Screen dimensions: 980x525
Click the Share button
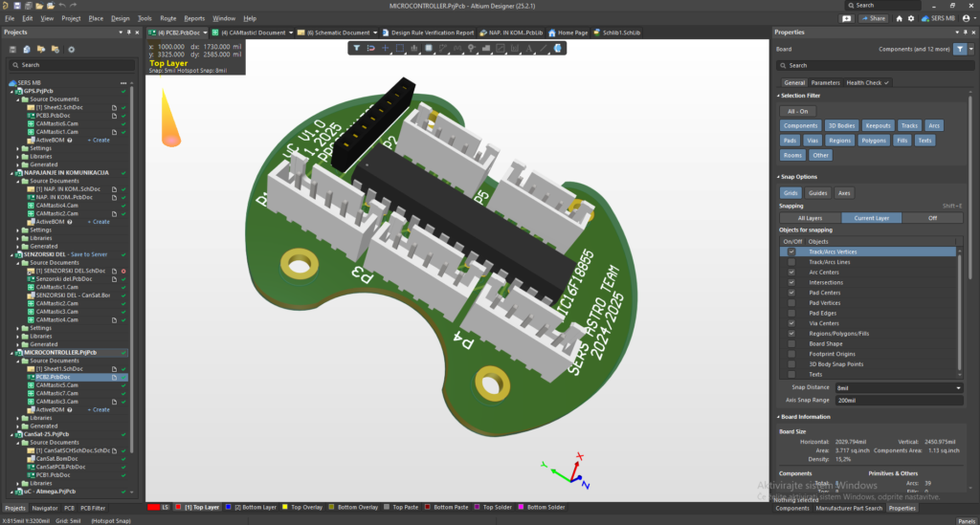[x=874, y=18]
